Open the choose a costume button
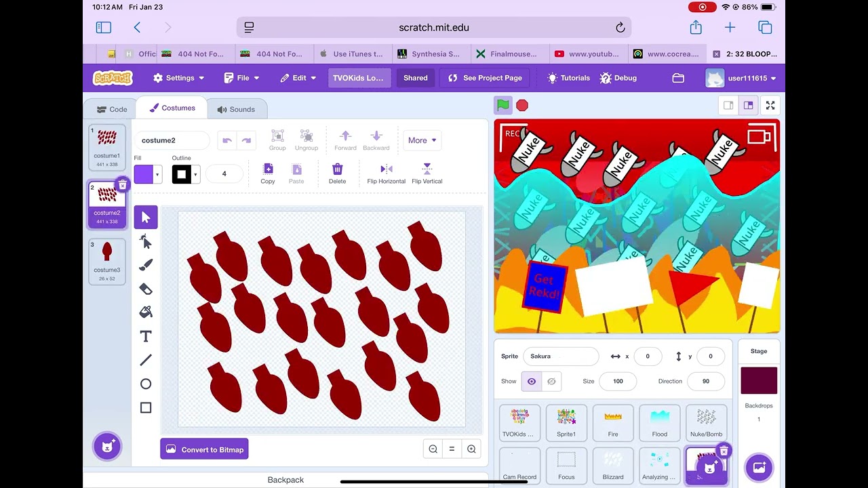Screen dimensions: 868x488 pos(107,447)
